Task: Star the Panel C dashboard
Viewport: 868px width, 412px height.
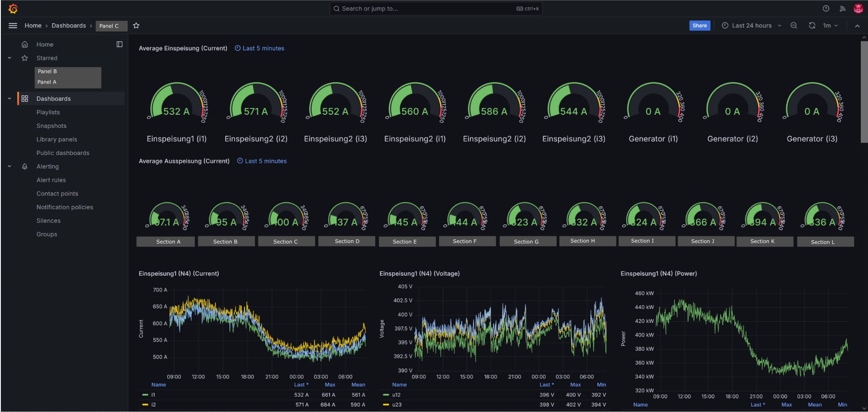Action: pos(136,25)
